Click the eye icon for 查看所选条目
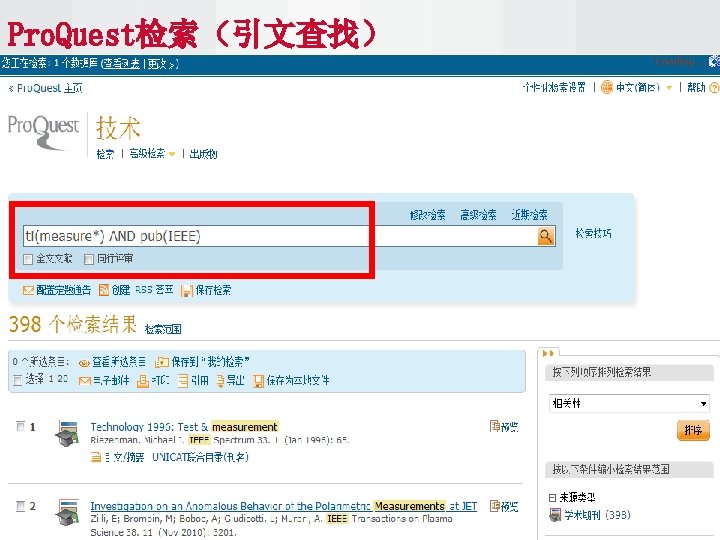 coord(84,363)
